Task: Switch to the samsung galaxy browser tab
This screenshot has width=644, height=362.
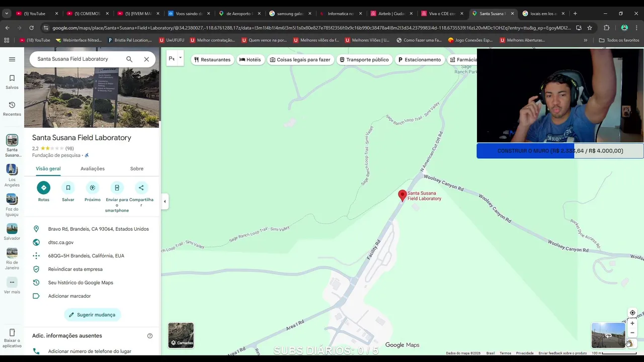Action: [290, 14]
